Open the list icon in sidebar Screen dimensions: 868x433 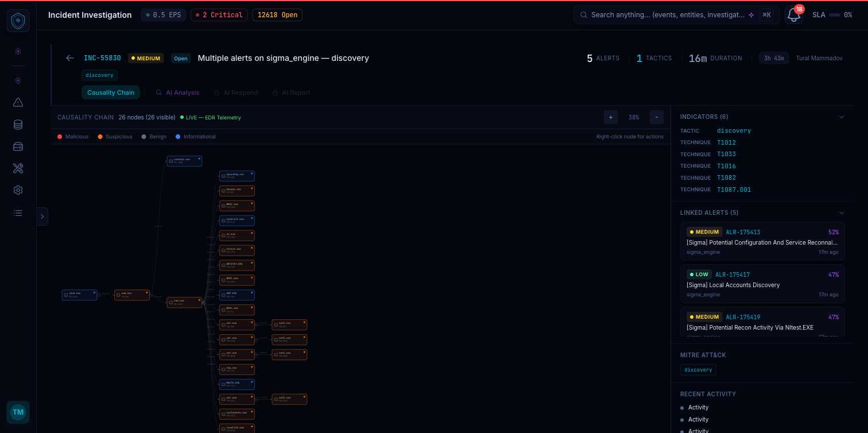18,213
